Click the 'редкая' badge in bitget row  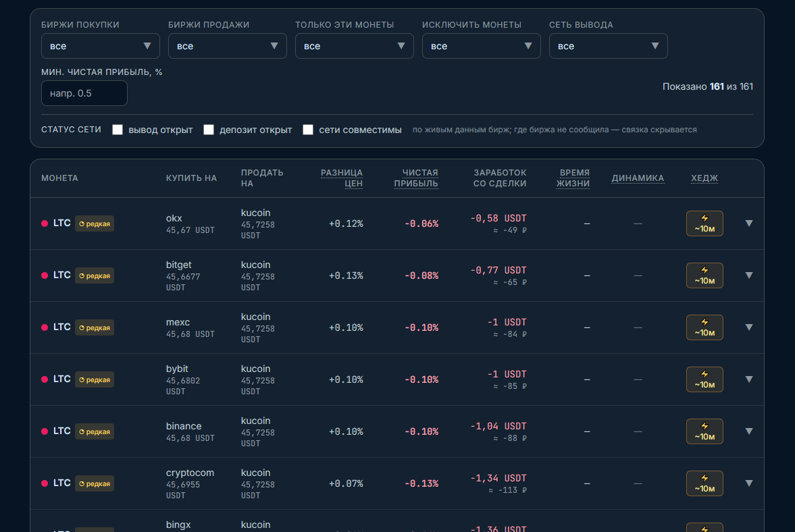tap(95, 275)
